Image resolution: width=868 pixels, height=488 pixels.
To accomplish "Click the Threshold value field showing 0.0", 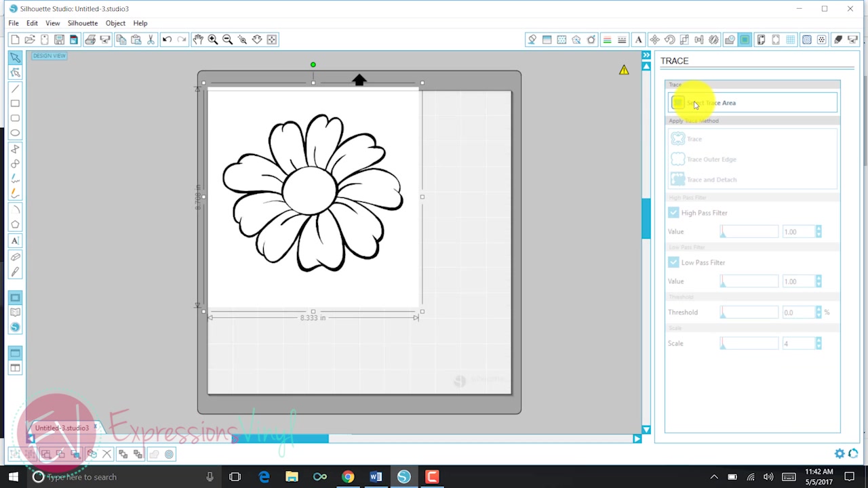I will pos(798,312).
